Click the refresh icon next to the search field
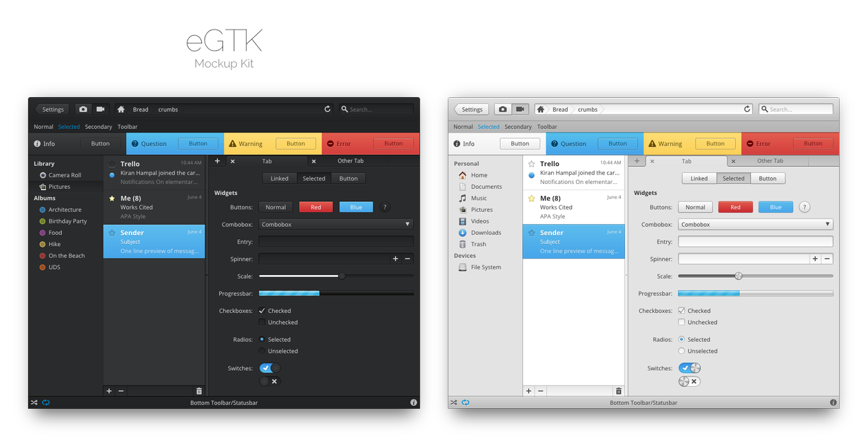The width and height of the screenshot is (868, 437). [327, 108]
